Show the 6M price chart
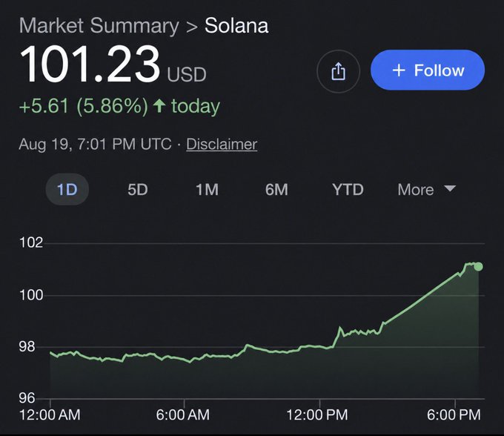This screenshot has height=436, width=504. coord(276,189)
